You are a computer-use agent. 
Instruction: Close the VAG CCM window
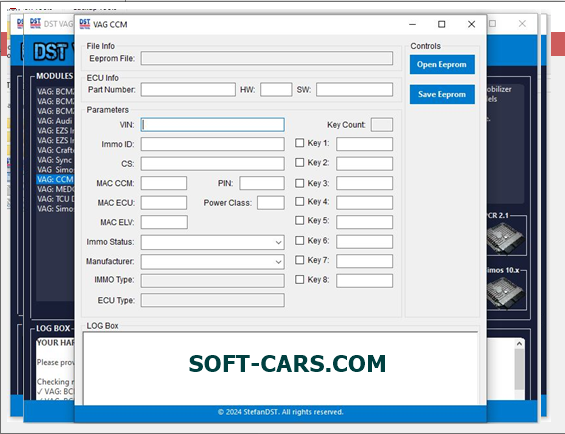click(471, 24)
